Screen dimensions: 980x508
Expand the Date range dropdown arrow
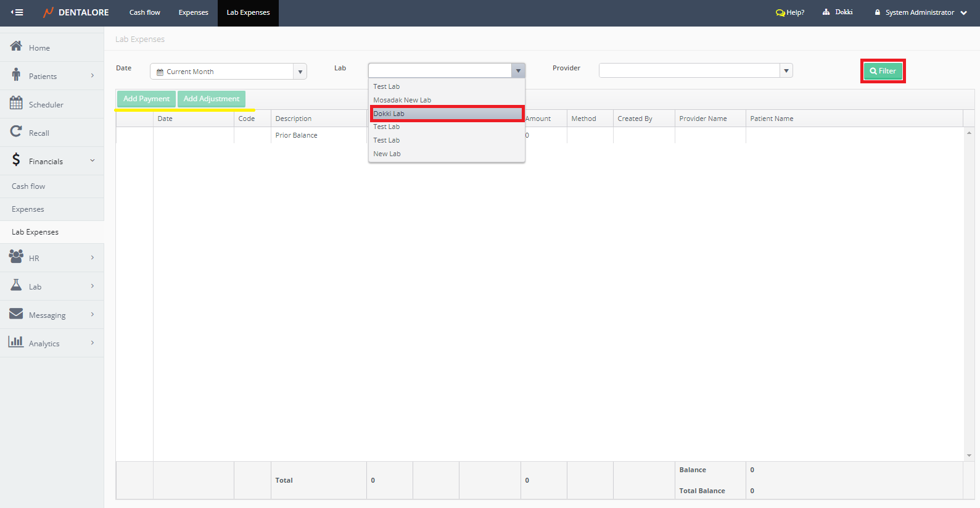[300, 72]
